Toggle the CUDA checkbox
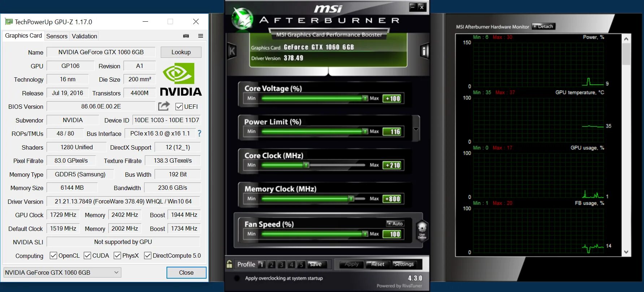Screen dimensions: 644x292 tap(87, 255)
